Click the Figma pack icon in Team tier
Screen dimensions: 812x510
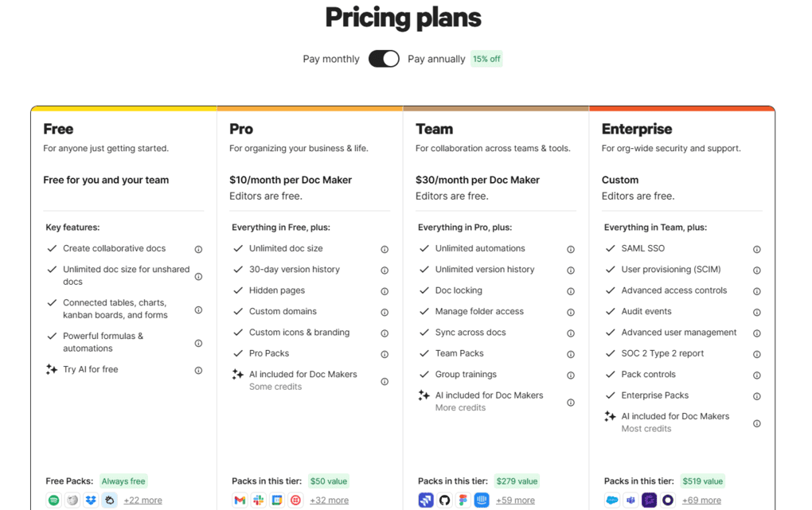click(463, 500)
